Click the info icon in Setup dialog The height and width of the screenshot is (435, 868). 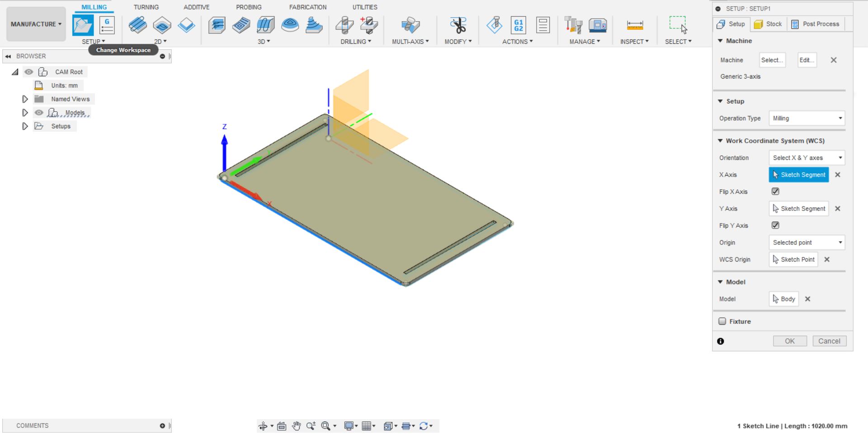721,341
